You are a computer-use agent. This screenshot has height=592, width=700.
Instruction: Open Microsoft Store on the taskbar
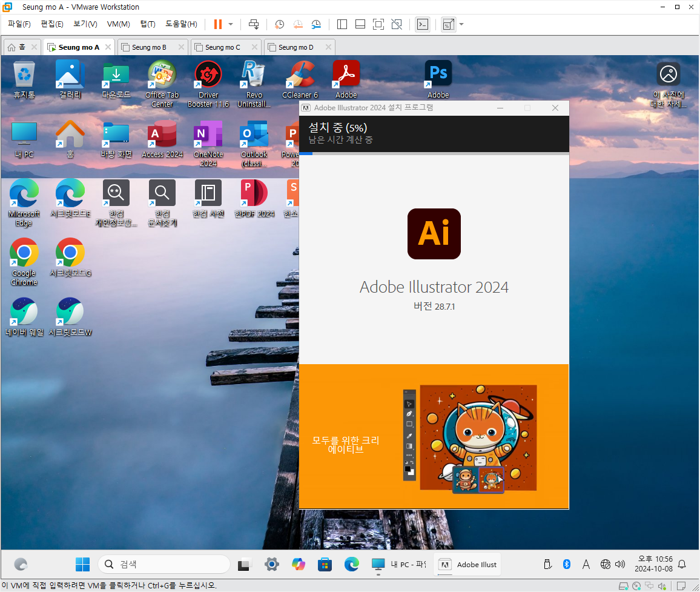pyautogui.click(x=325, y=564)
